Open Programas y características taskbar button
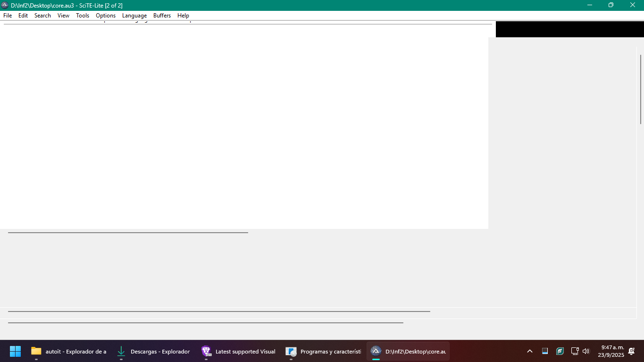644x362 pixels. [x=324, y=351]
